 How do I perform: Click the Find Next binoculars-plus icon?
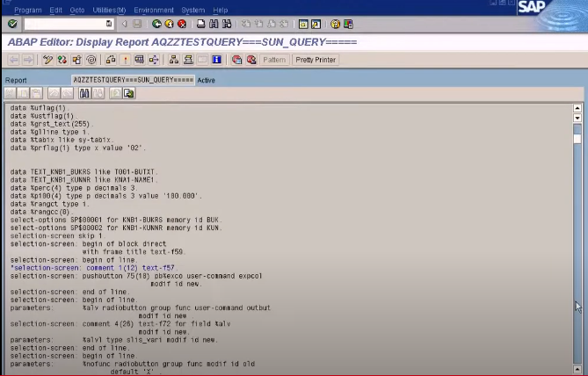[x=227, y=24]
